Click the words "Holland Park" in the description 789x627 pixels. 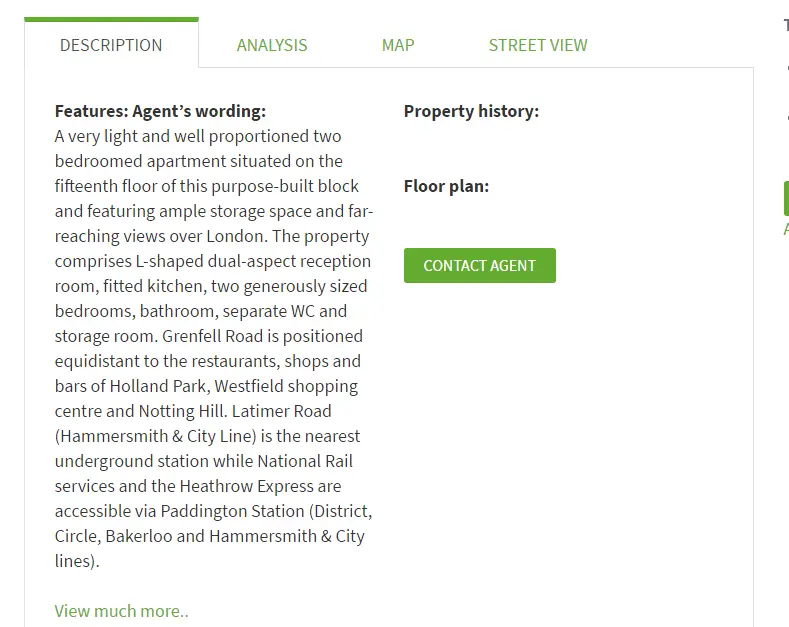157,386
